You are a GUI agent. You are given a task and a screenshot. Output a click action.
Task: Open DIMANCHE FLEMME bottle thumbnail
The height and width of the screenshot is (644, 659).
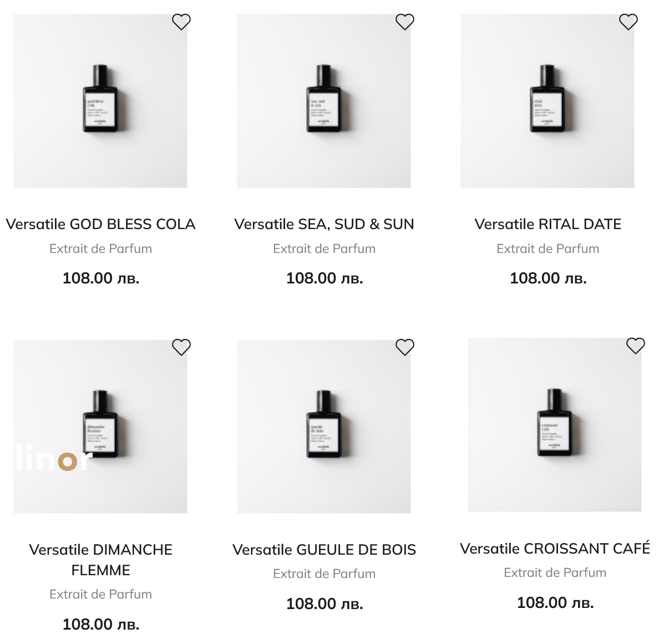pyautogui.click(x=100, y=425)
